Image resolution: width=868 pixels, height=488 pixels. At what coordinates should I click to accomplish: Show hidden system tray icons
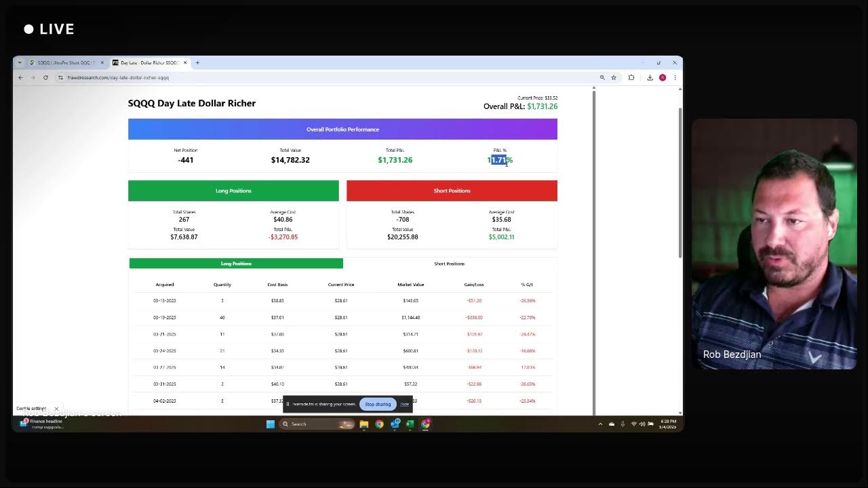[600, 424]
